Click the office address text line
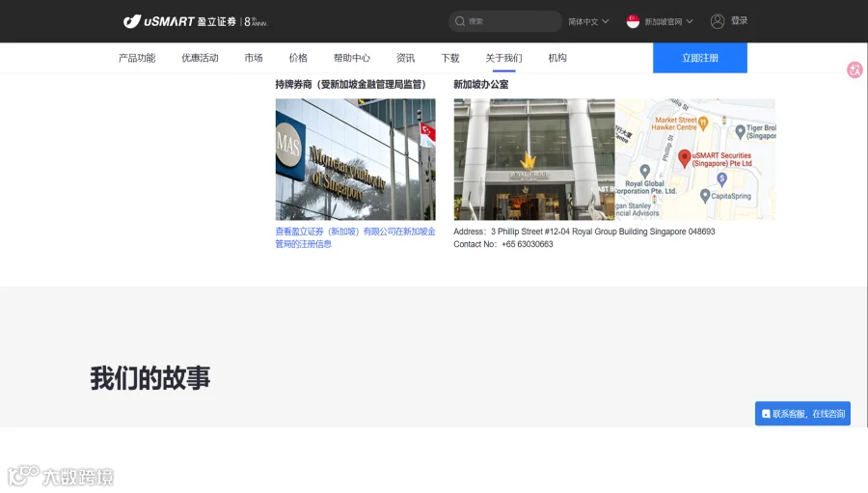 (584, 232)
